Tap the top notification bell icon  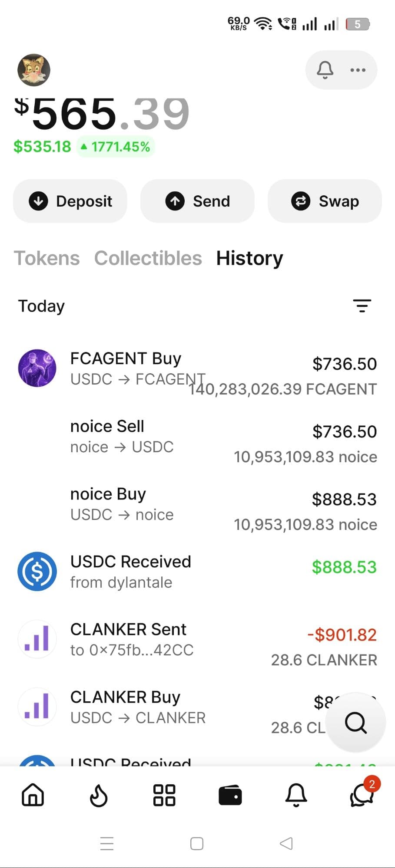tap(325, 70)
